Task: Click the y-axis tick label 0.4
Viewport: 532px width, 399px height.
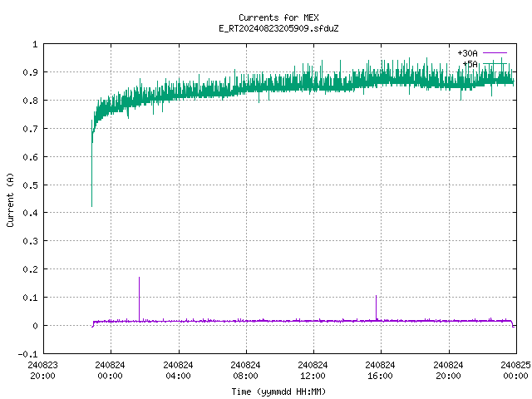Action: [x=30, y=213]
